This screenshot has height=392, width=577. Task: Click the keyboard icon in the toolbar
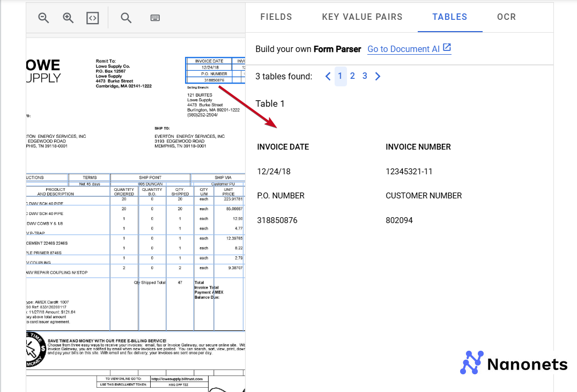(x=155, y=17)
